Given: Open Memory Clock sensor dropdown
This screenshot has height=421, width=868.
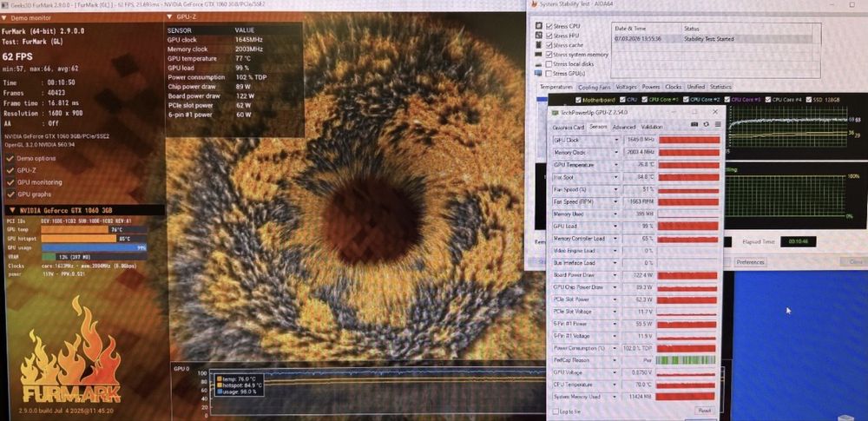Looking at the screenshot, I should (616, 152).
